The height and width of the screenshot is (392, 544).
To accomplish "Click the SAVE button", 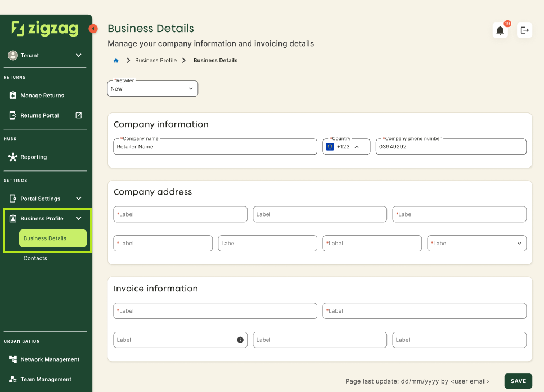I will (518, 381).
